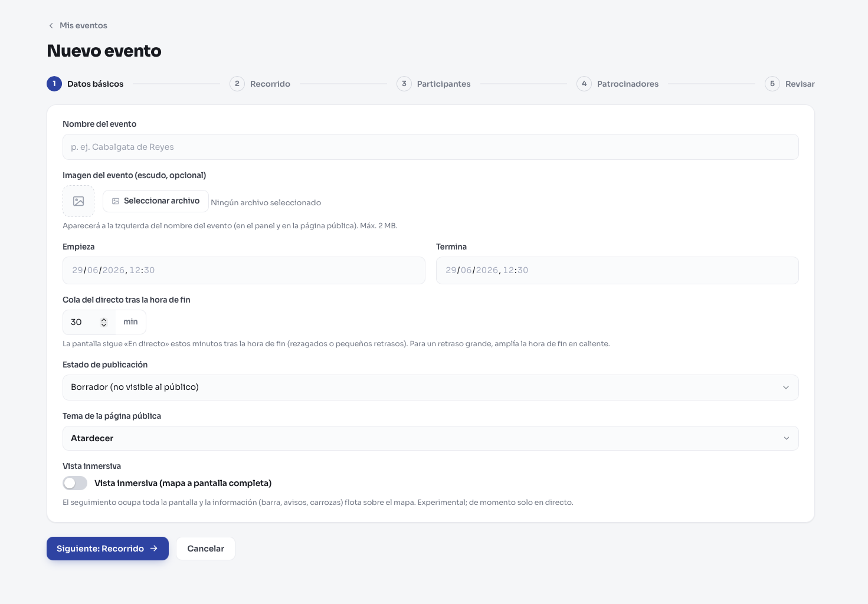Click the event image placeholder thumbnail
Image resolution: width=868 pixels, height=604 pixels.
(78, 201)
